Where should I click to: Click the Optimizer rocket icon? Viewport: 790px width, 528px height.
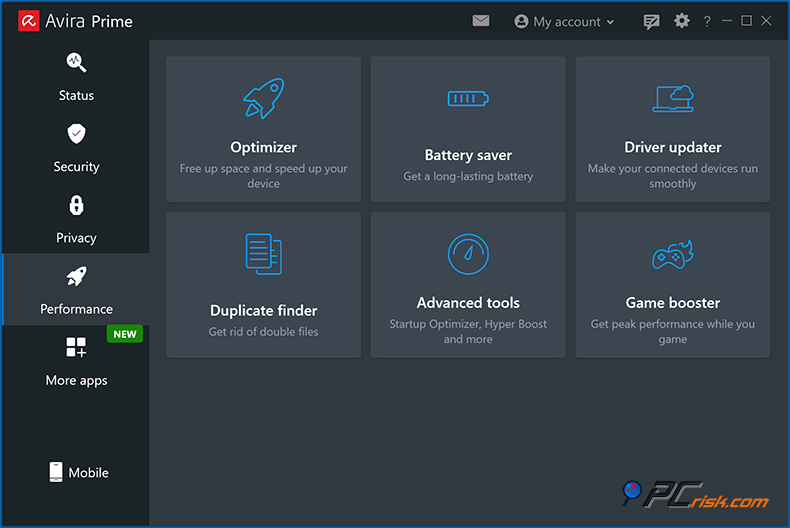264,99
